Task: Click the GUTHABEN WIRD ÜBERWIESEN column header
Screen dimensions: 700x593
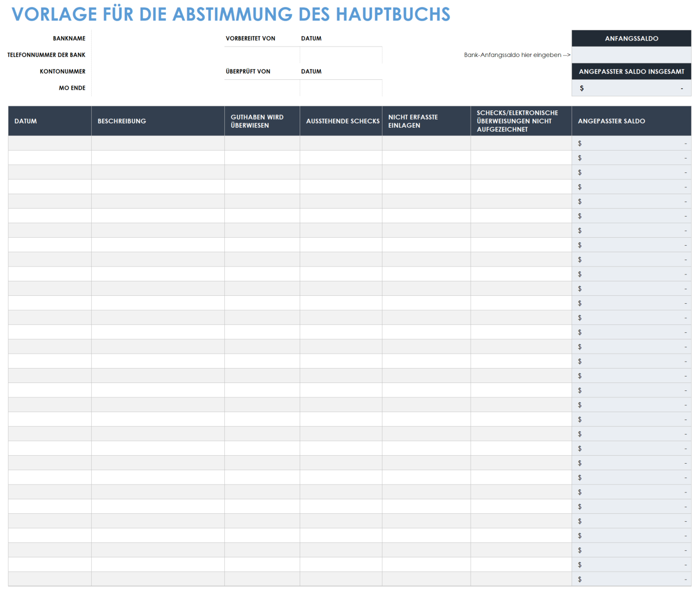Action: pyautogui.click(x=262, y=121)
